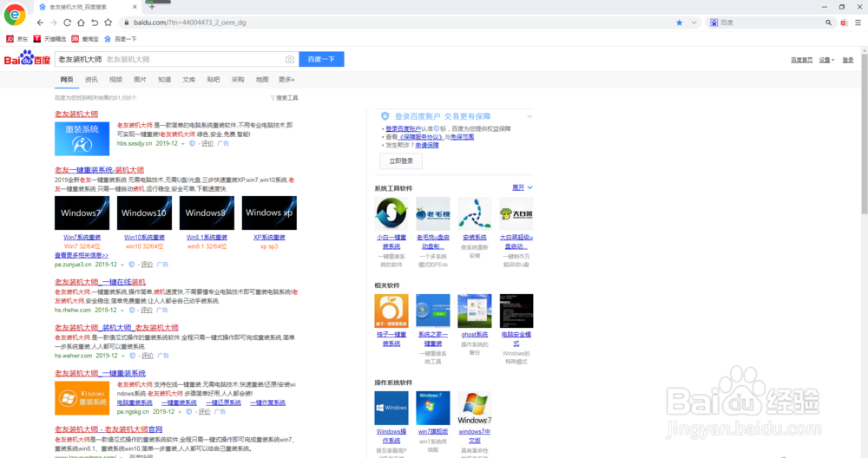Click the browser forward arrow
Screen dimensions: 868x458
pyautogui.click(x=54, y=23)
